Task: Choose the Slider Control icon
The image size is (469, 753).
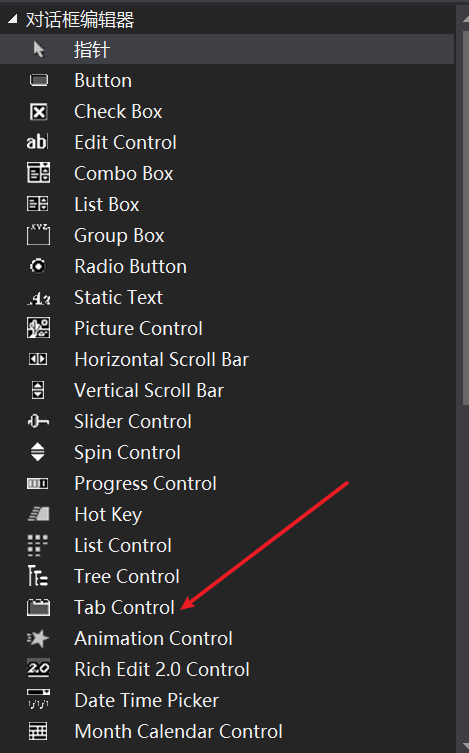Action: 38,421
